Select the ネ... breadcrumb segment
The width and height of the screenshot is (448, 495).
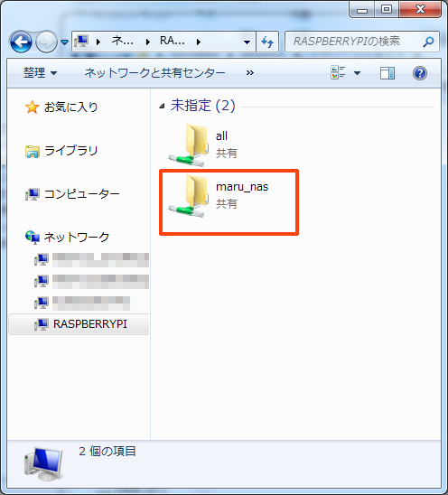[123, 41]
